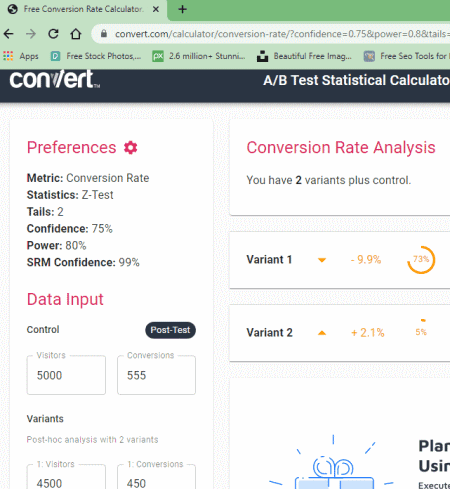
Task: Click the '- 9.9%' change value
Action: pyautogui.click(x=366, y=259)
